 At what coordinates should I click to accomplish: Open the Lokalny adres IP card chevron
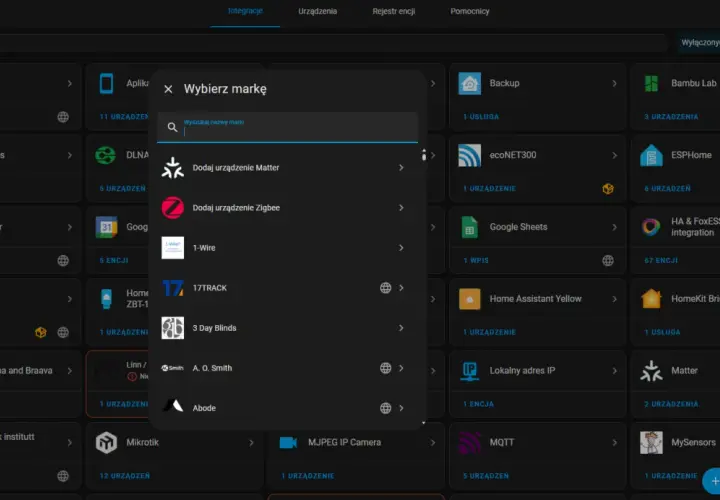pos(614,371)
